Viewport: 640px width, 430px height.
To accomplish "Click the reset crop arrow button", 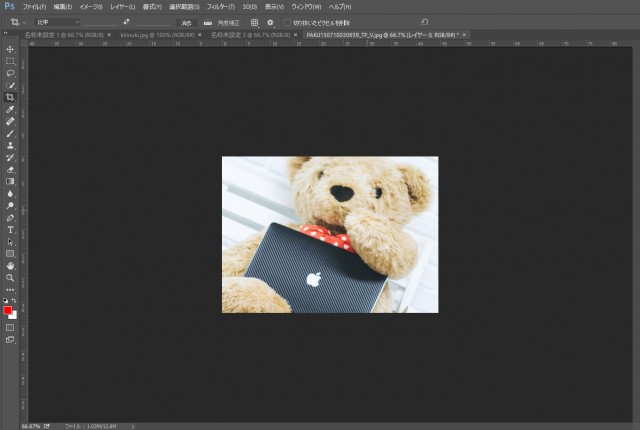I will (x=425, y=21).
